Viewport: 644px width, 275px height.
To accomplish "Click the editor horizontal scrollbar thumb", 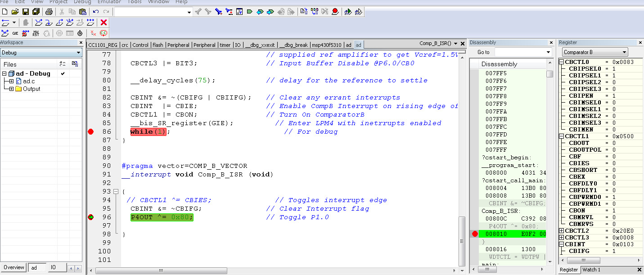I will click(161, 271).
